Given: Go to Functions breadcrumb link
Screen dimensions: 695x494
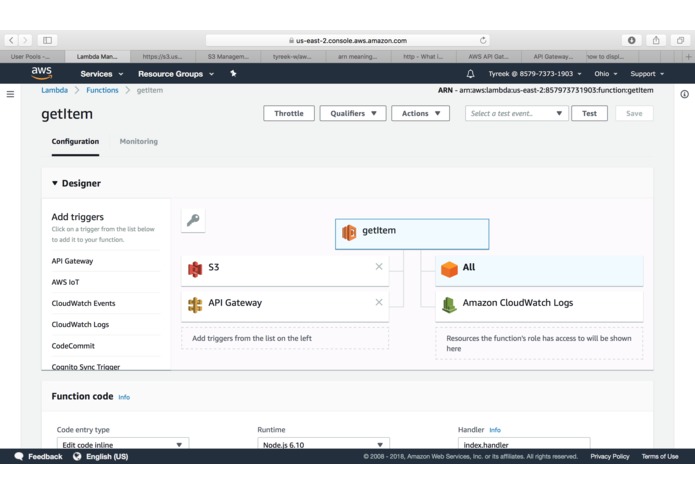Looking at the screenshot, I should (102, 90).
